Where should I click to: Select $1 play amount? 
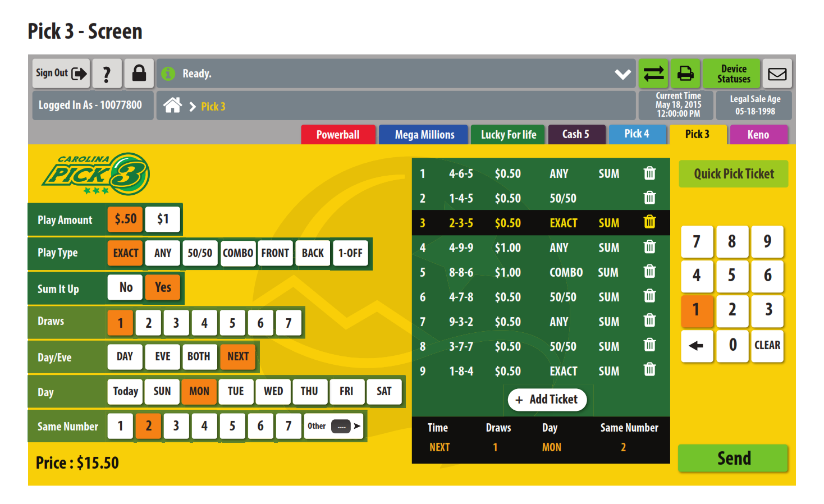click(x=163, y=219)
